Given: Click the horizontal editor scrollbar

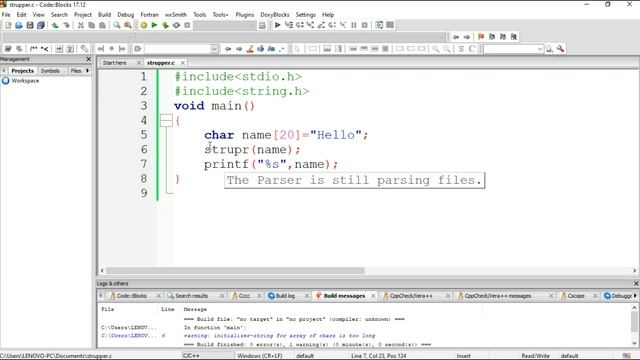Looking at the screenshot, I should coord(235,271).
